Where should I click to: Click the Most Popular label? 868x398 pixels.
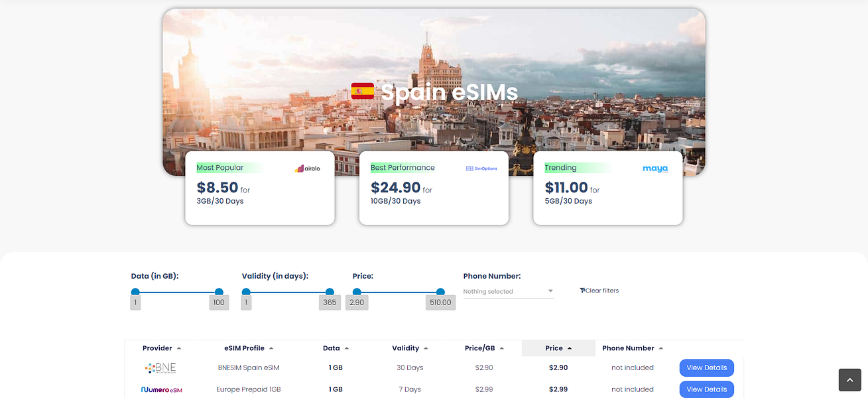pyautogui.click(x=220, y=168)
